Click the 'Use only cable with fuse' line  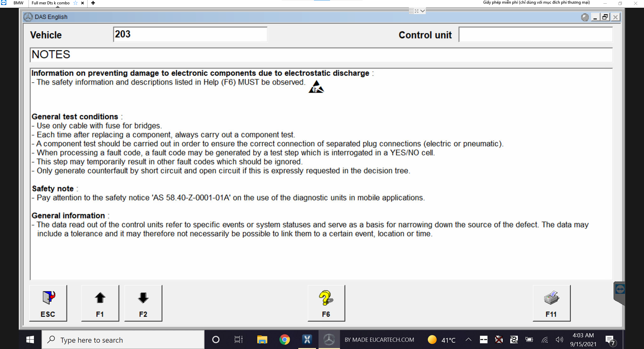tap(97, 126)
